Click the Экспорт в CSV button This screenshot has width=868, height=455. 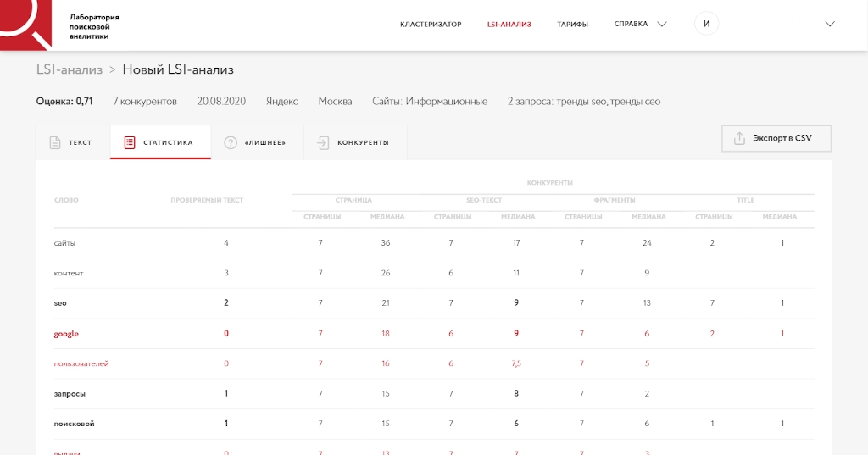click(x=776, y=138)
